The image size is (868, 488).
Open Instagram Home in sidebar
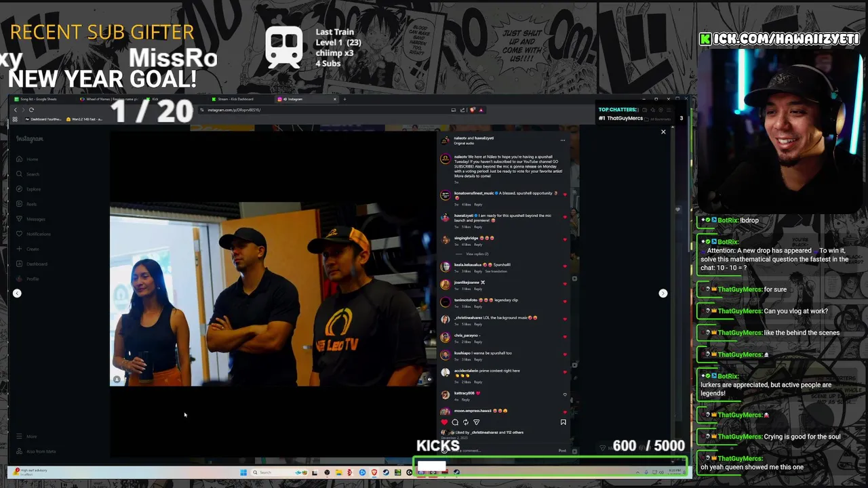[x=27, y=159]
